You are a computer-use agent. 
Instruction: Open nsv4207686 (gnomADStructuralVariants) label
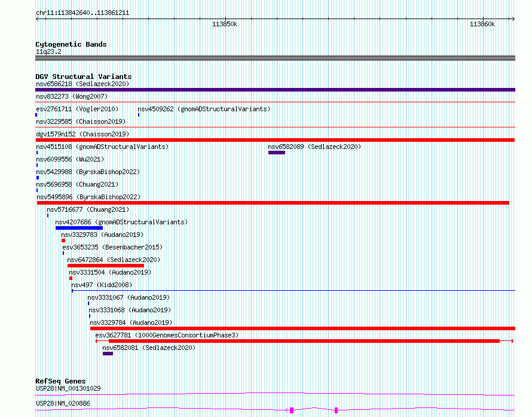(121, 222)
